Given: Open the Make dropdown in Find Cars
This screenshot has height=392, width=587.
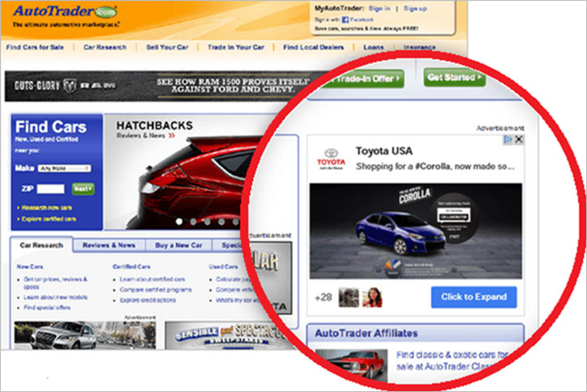Looking at the screenshot, I should (64, 168).
